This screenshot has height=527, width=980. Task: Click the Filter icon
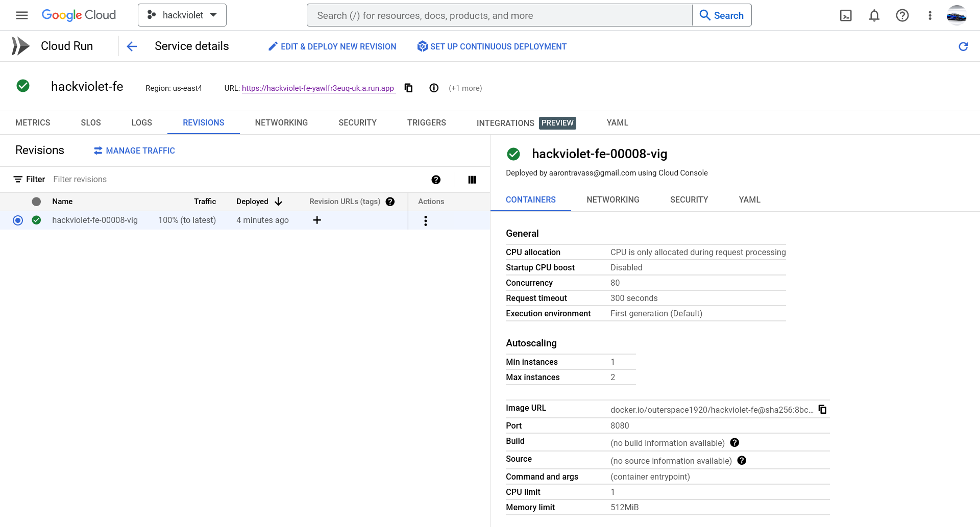(x=18, y=180)
